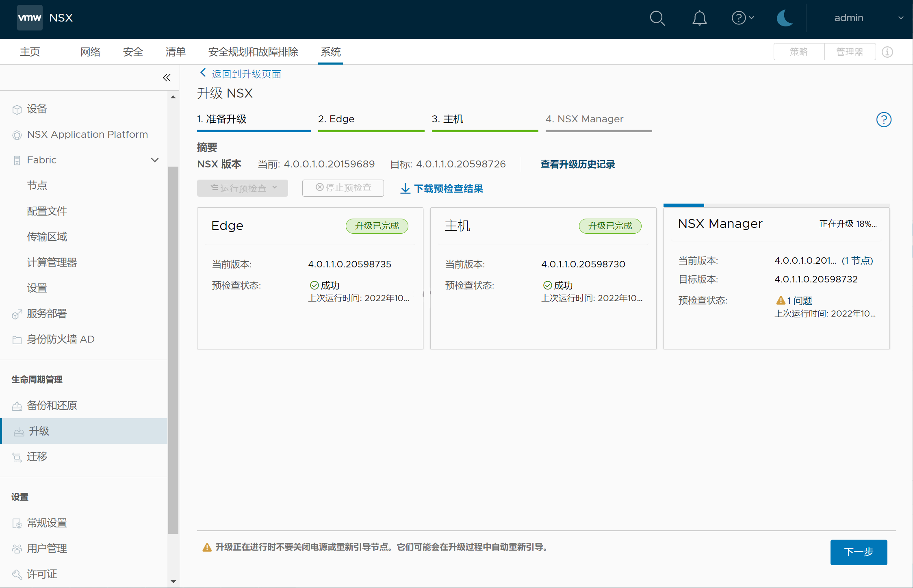Open the 网络 tab
The height and width of the screenshot is (588, 913).
click(x=90, y=52)
